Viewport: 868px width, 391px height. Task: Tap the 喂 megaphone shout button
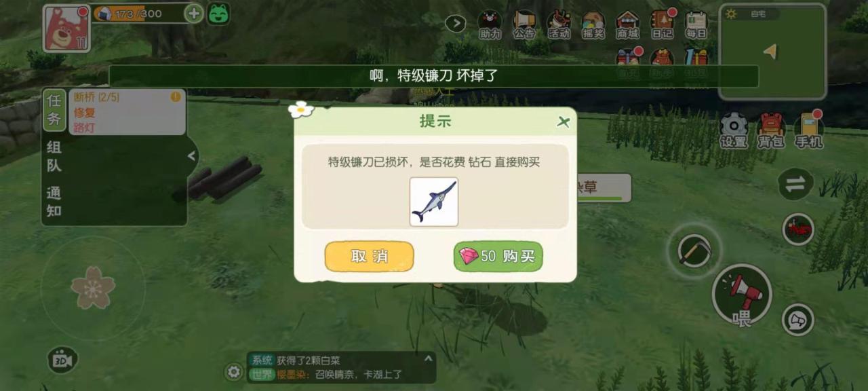[742, 295]
